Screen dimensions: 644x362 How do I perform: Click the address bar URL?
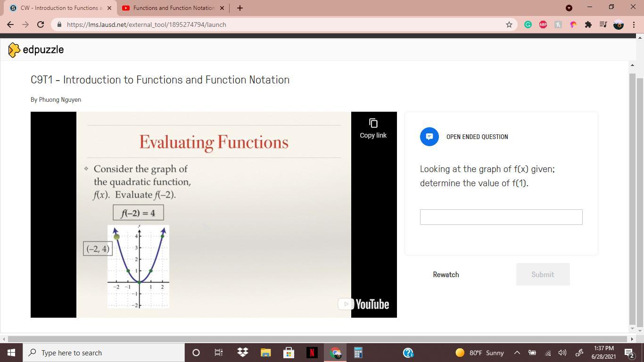coord(146,25)
